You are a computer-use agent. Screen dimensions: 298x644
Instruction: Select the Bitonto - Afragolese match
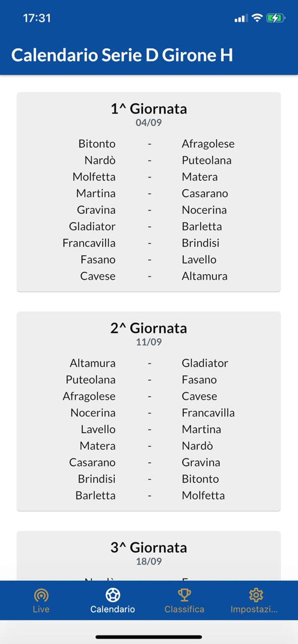[149, 143]
